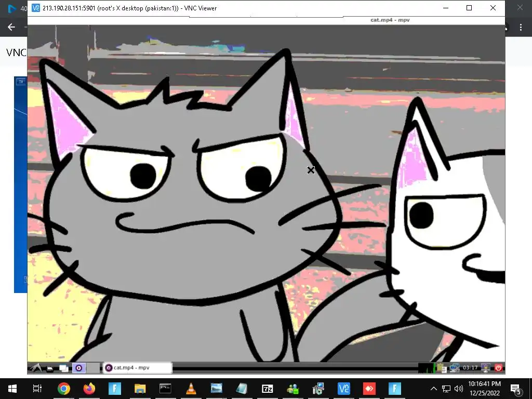The height and width of the screenshot is (399, 532).
Task: Click the mpv video showing the grey cat
Action: point(266,193)
